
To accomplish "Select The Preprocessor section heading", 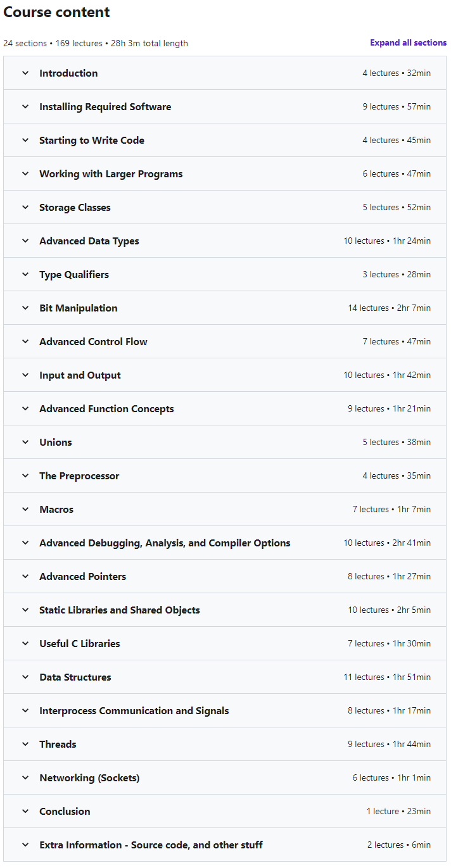I will pyautogui.click(x=79, y=475).
